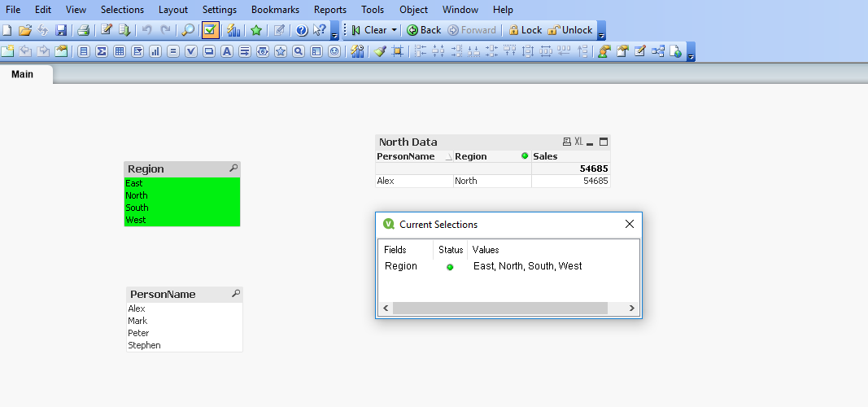The height and width of the screenshot is (407, 868).
Task: Open search in the Region list box header
Action: tap(233, 168)
